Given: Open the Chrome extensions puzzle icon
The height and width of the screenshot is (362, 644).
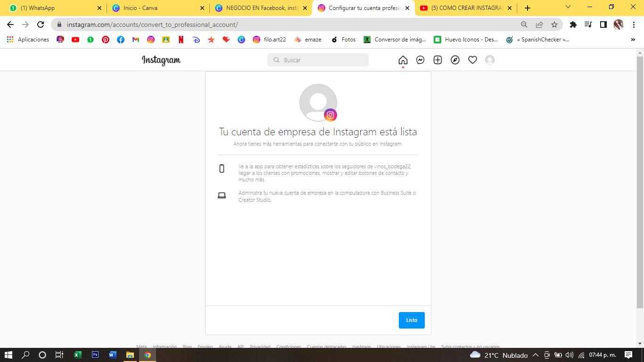Looking at the screenshot, I should tap(573, 25).
